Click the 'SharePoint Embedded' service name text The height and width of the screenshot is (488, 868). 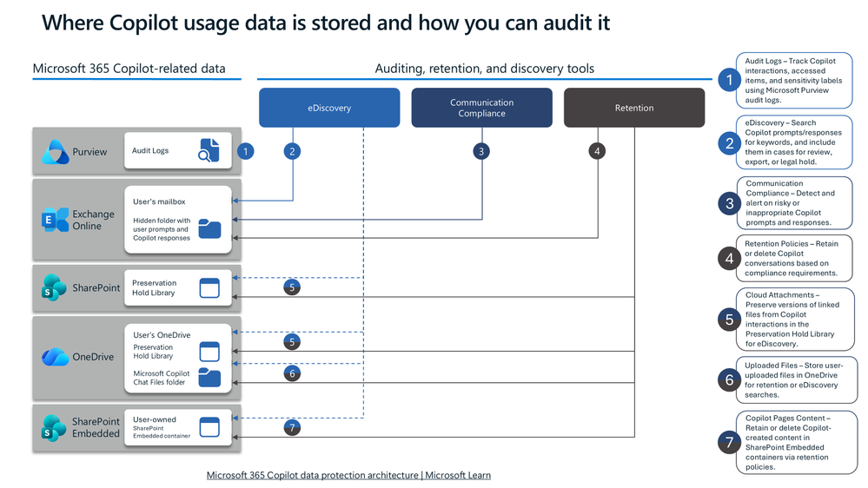click(96, 428)
